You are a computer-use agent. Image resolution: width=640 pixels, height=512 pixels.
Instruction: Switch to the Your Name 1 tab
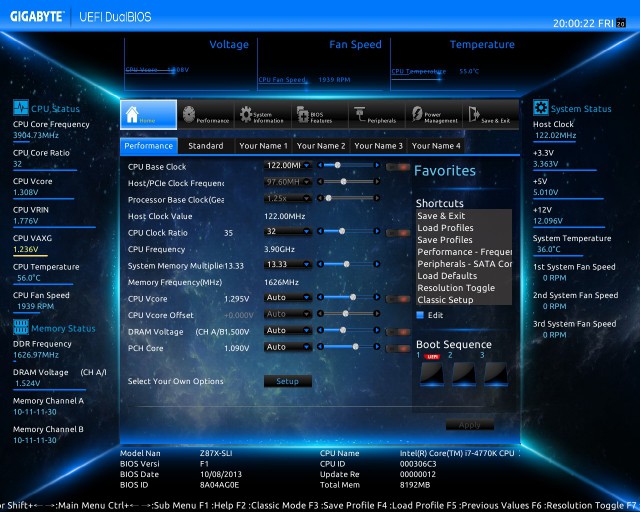coord(263,146)
